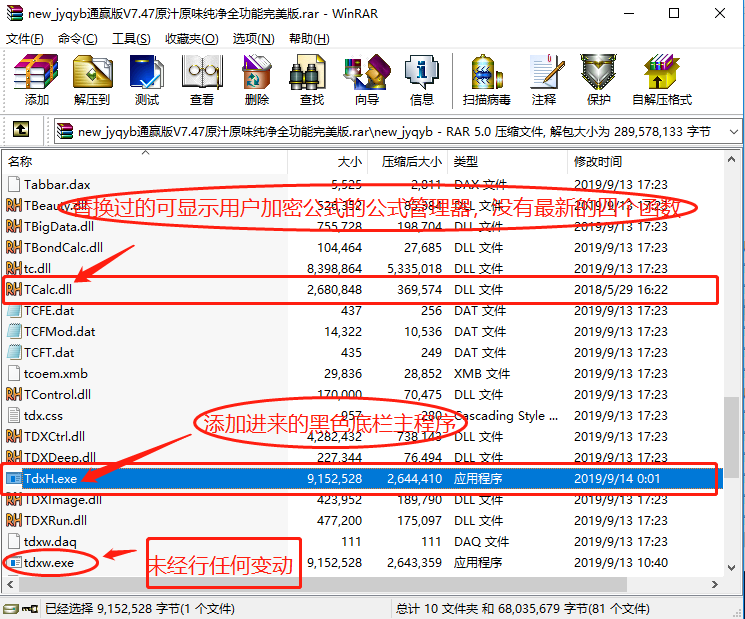This screenshot has width=745, height=619.
Task: Click vertical scrollbar up arrow
Action: tap(731, 160)
